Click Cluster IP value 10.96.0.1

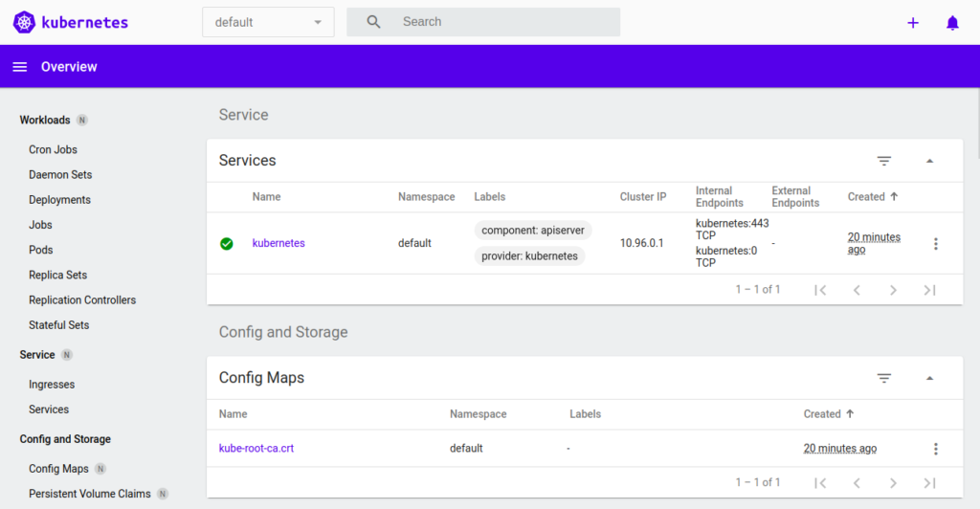(x=641, y=244)
